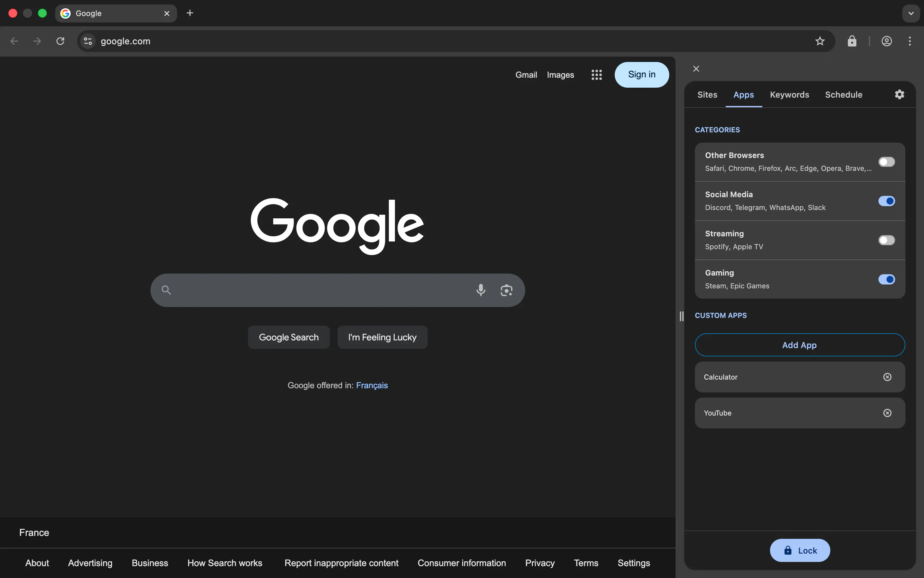Open a new tab with plus icon
This screenshot has width=924, height=578.
(190, 13)
